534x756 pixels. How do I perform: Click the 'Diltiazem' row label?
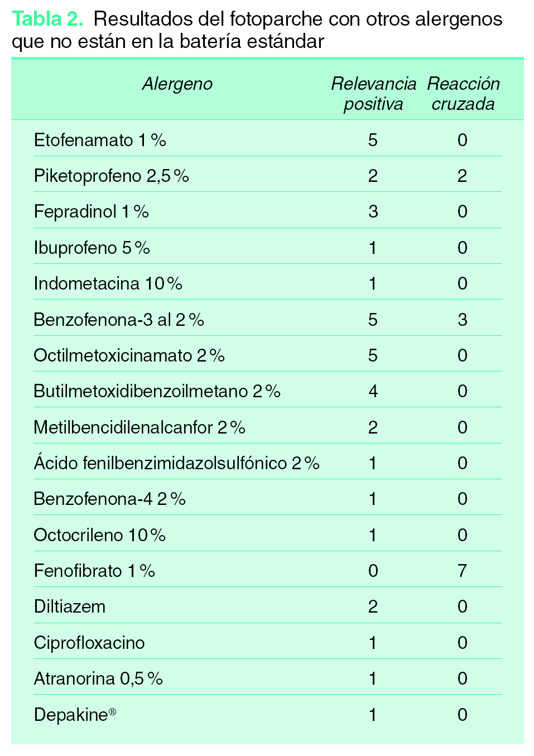69,606
